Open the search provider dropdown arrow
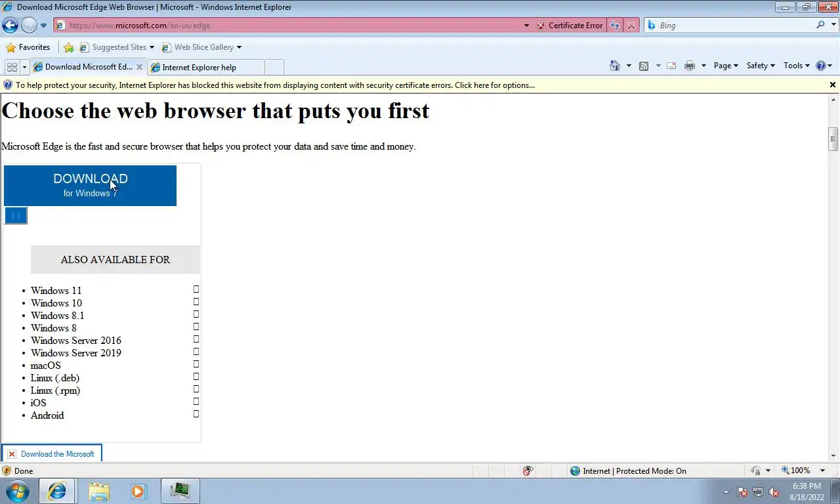The image size is (840, 504). 832,26
